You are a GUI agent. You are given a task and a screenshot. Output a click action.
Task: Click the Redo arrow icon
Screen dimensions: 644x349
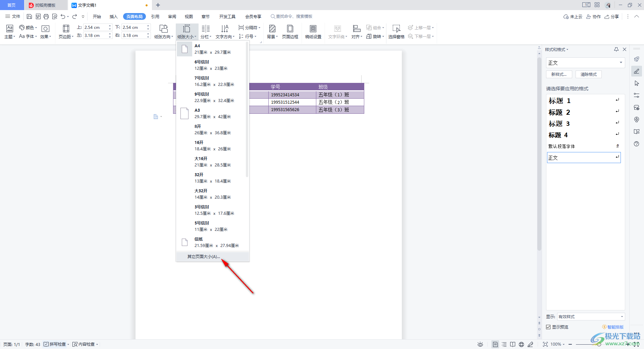click(74, 16)
